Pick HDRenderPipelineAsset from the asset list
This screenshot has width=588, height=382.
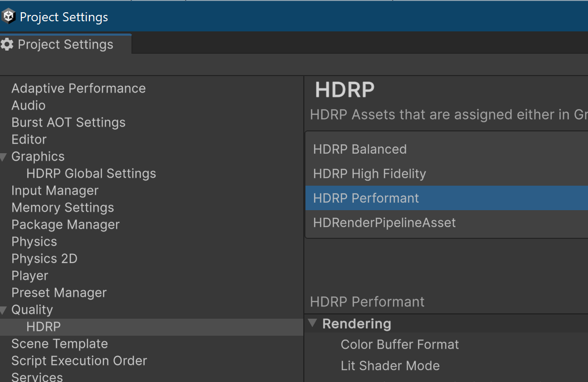click(384, 222)
